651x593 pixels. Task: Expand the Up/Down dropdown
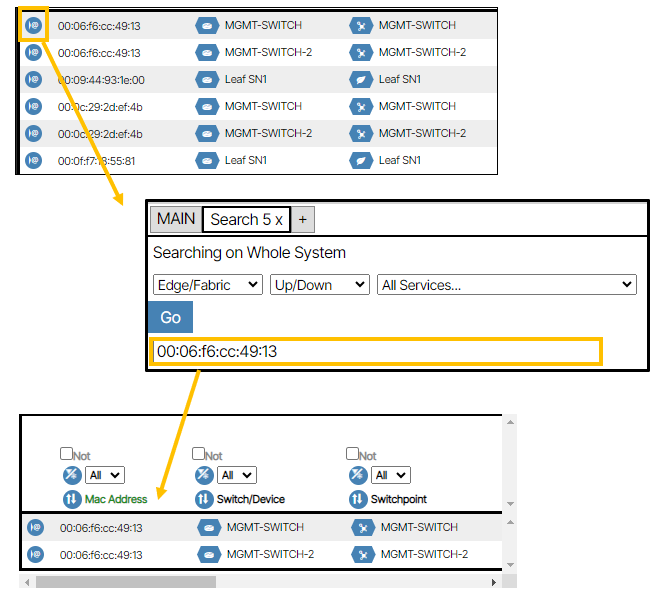[x=320, y=285]
